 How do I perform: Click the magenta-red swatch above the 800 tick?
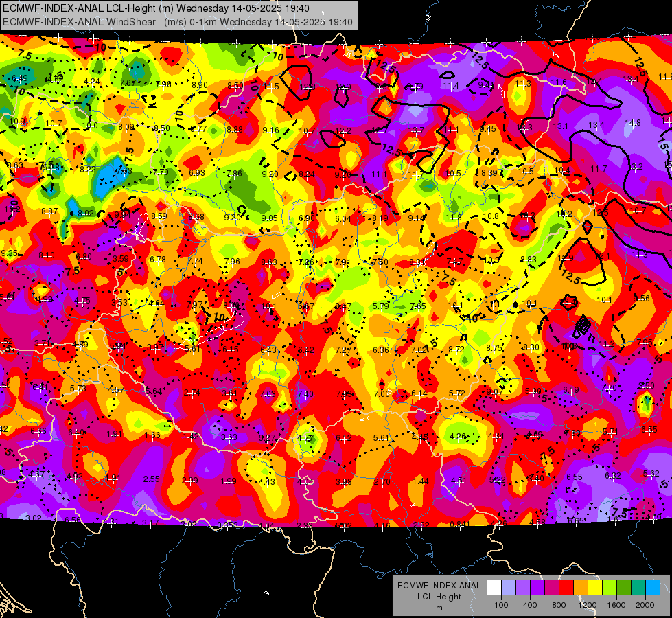click(552, 588)
